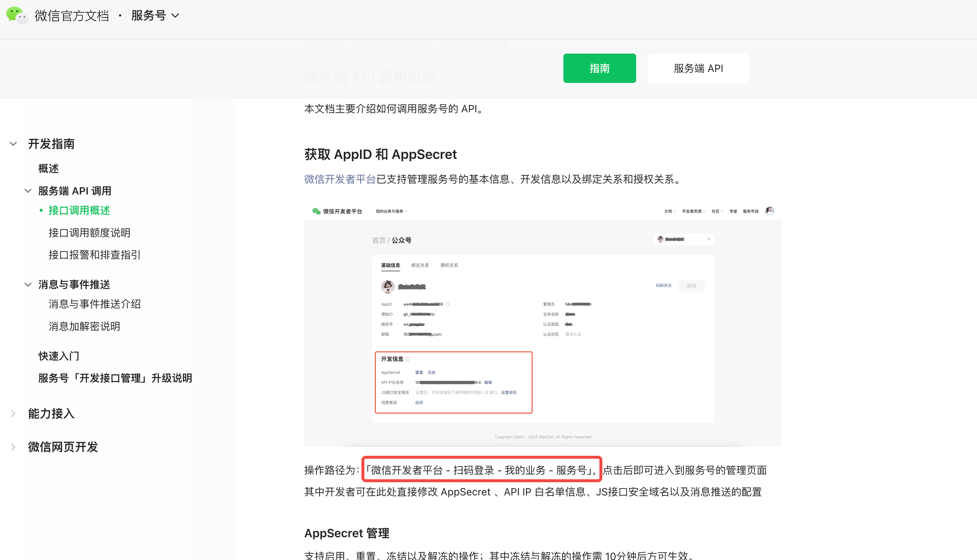This screenshot has width=977, height=560.
Task: Expand the 能力接入 section chevron
Action: tap(13, 414)
